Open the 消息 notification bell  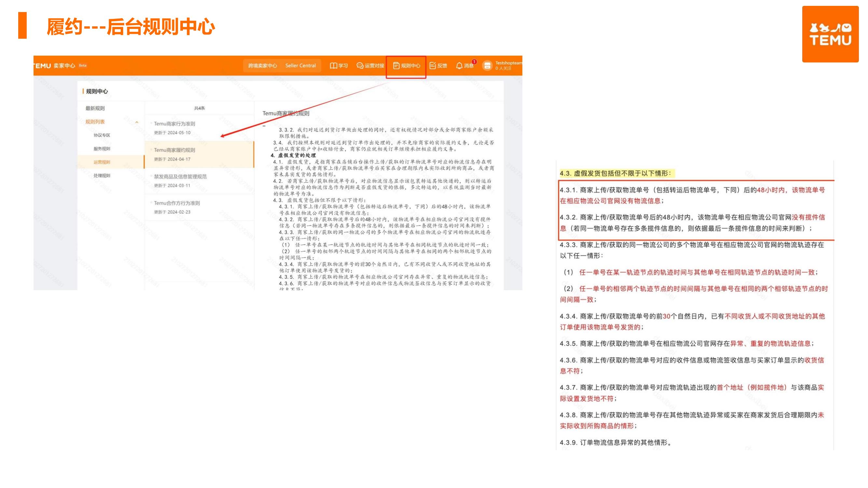[x=459, y=66]
